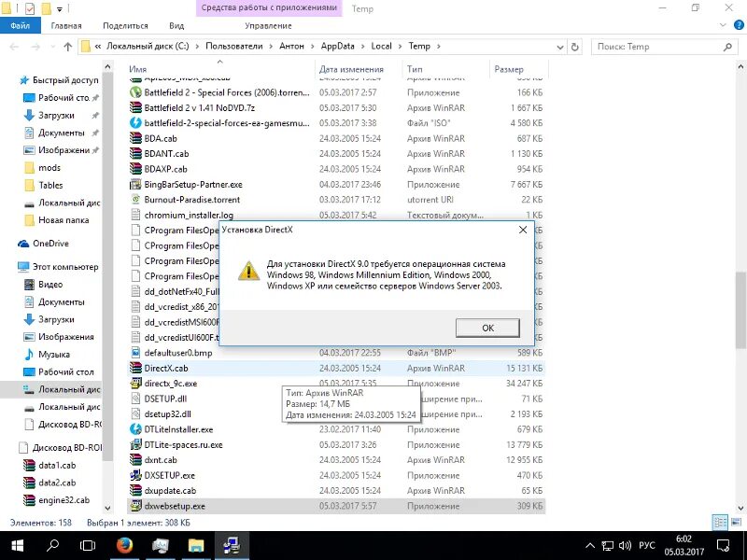
Task: Switch to the Поделиться ribbon tab
Action: pyautogui.click(x=125, y=26)
